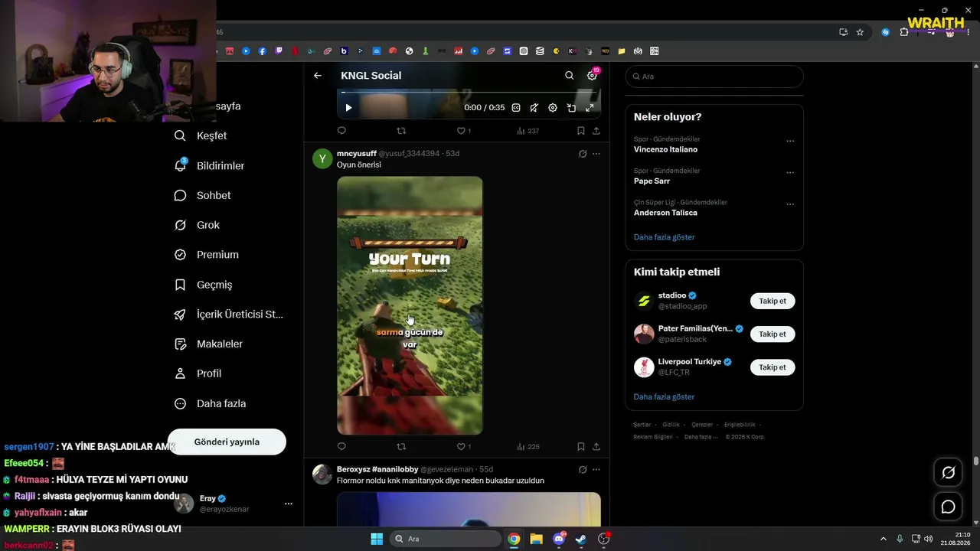
Task: Open the 'Your Turn' game video thumbnail
Action: [x=410, y=305]
